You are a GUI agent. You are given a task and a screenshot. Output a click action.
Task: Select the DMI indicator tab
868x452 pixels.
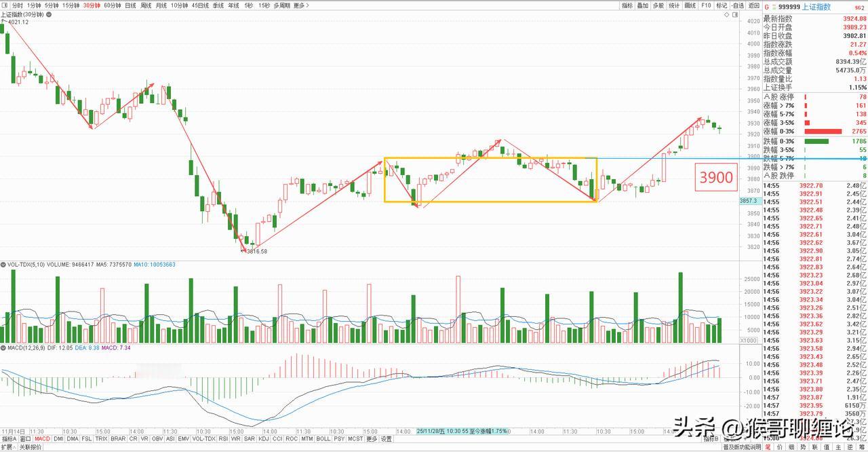[58, 438]
